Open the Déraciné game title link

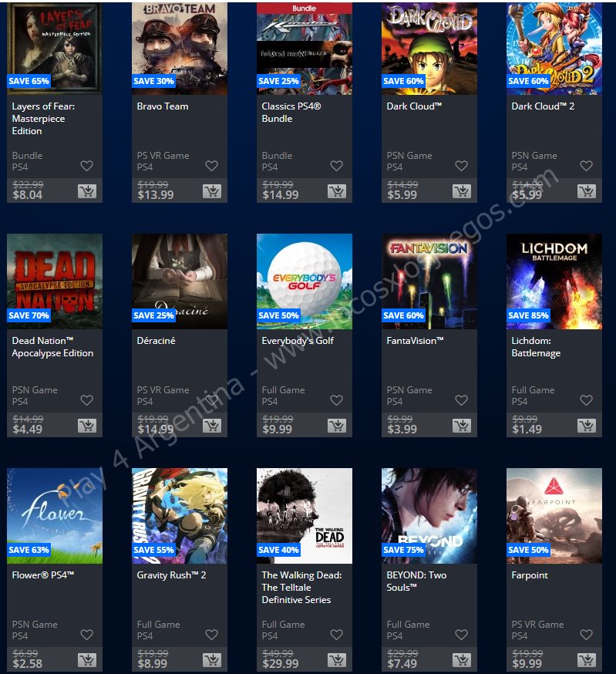pos(156,341)
